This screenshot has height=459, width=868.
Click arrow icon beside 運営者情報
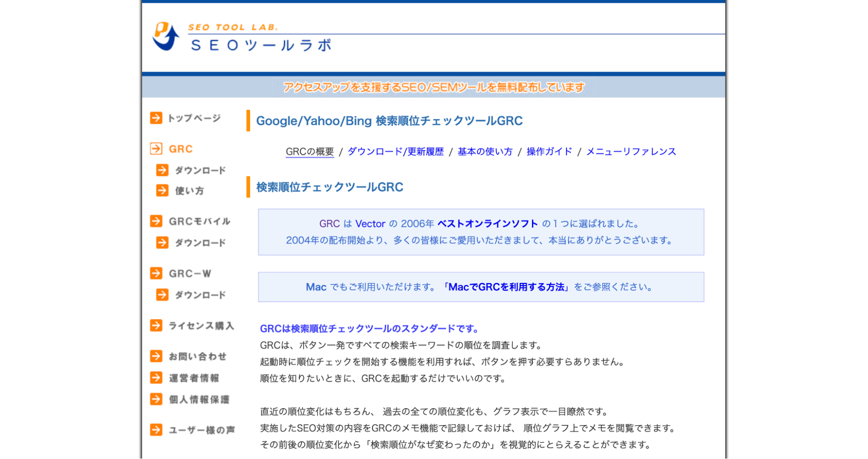(156, 378)
